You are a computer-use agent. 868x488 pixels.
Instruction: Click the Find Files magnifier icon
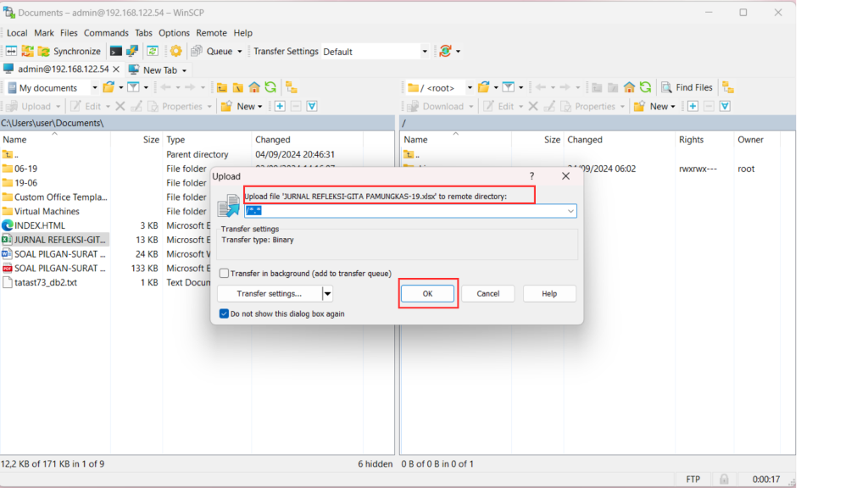pos(665,87)
